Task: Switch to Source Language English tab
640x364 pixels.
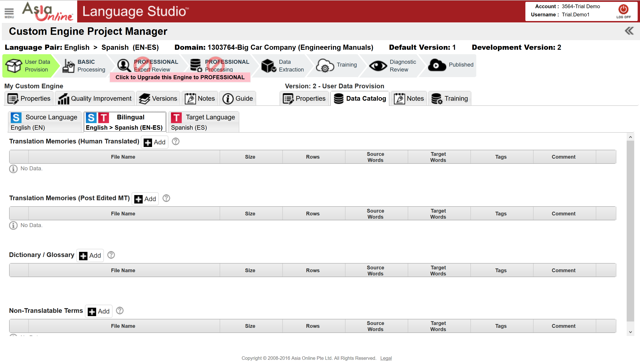Action: pyautogui.click(x=44, y=122)
